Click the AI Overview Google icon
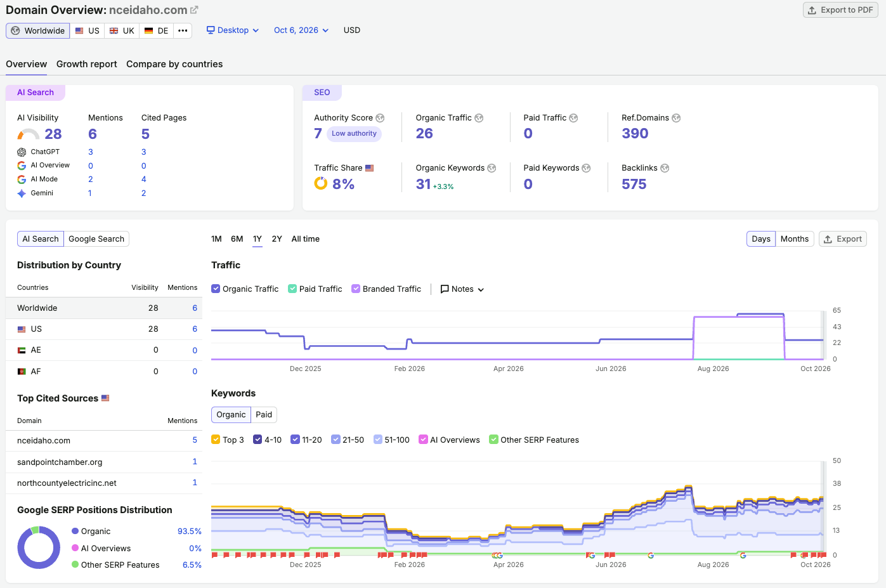 tap(22, 166)
